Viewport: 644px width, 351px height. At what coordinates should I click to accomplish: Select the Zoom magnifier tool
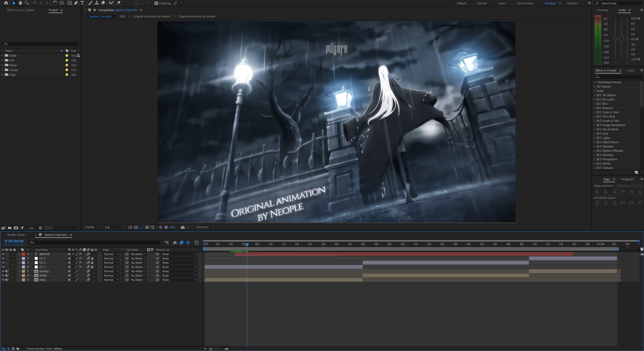pyautogui.click(x=27, y=3)
